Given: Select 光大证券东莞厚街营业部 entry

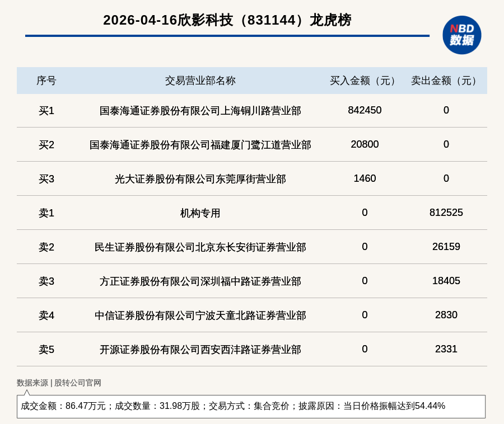Looking at the screenshot, I should click(200, 179).
